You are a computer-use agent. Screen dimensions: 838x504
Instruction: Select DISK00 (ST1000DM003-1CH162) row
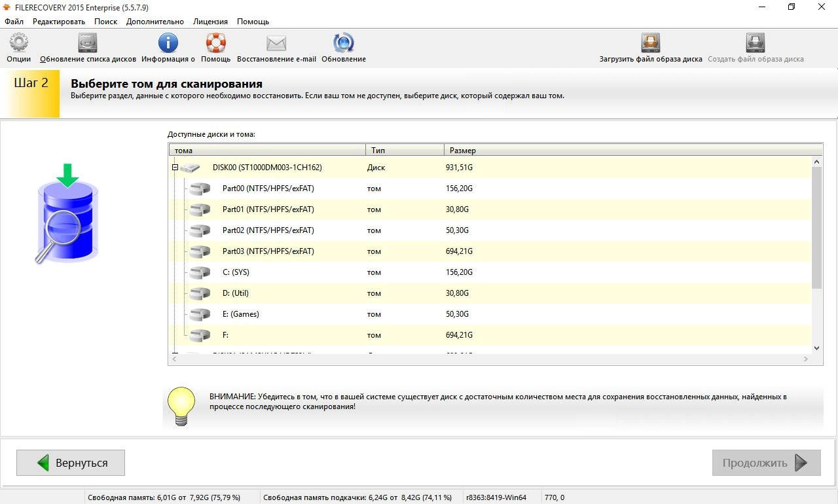pyautogui.click(x=490, y=168)
